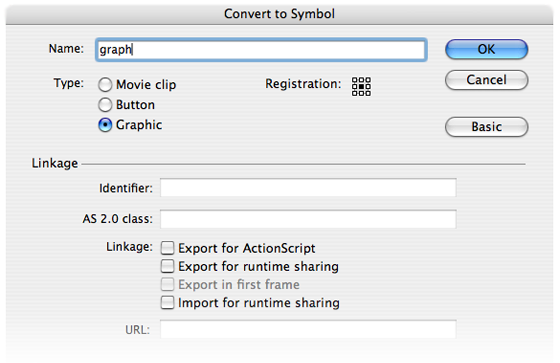Set registration point to top-right square
This screenshot has height=363, width=560.
coord(368,80)
